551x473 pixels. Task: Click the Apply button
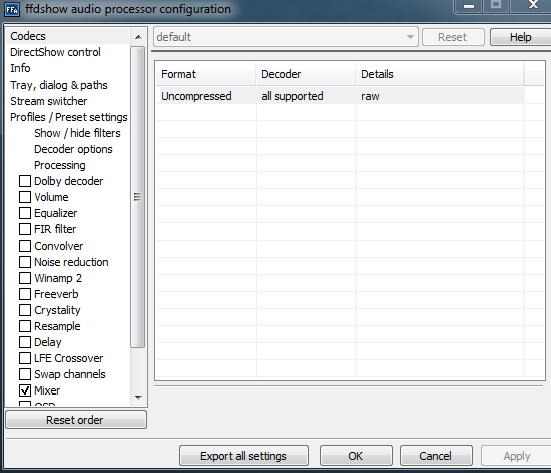(x=516, y=456)
